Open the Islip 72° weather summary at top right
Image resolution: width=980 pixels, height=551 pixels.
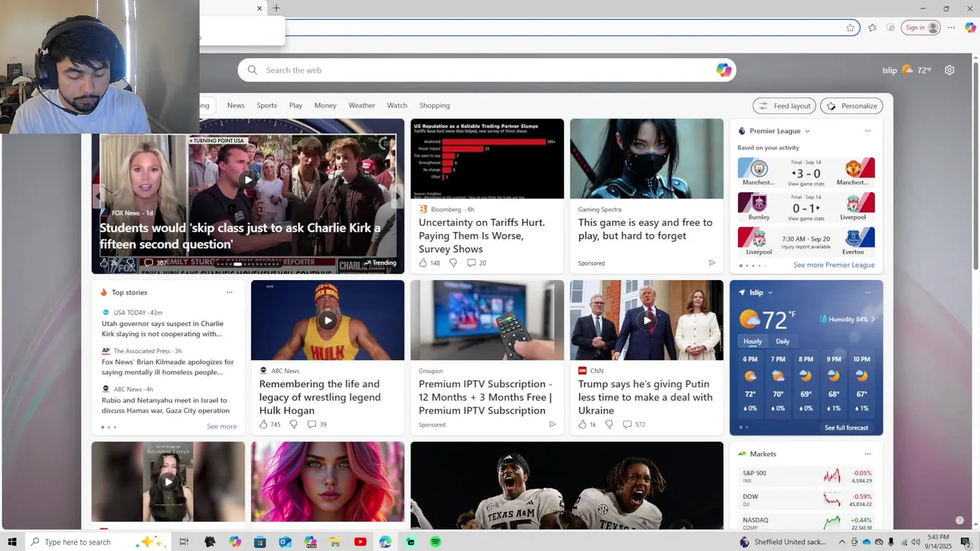tap(906, 70)
